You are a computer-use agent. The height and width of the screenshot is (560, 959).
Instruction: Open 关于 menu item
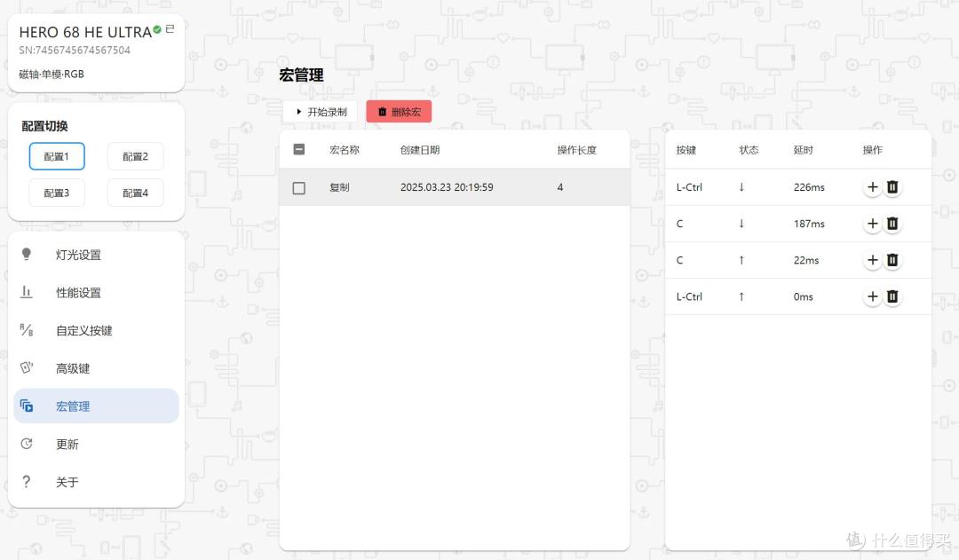(96, 483)
